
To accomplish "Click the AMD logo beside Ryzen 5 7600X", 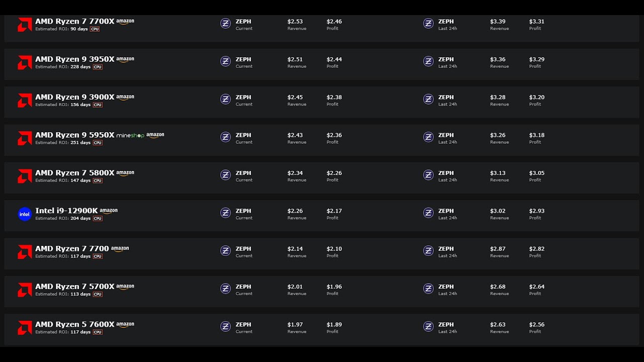I will click(x=25, y=328).
